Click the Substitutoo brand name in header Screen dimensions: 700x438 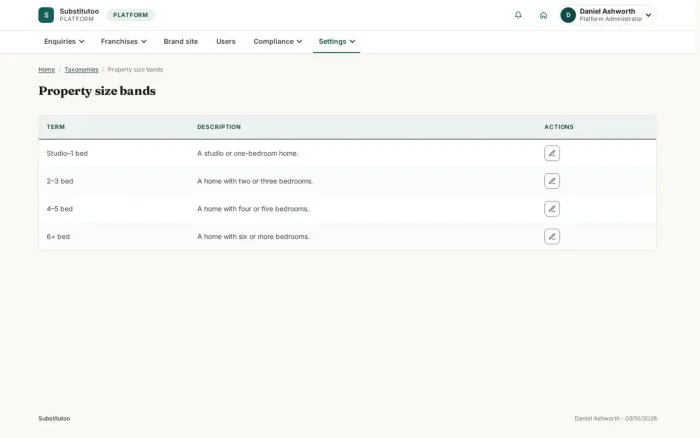pyautogui.click(x=79, y=11)
